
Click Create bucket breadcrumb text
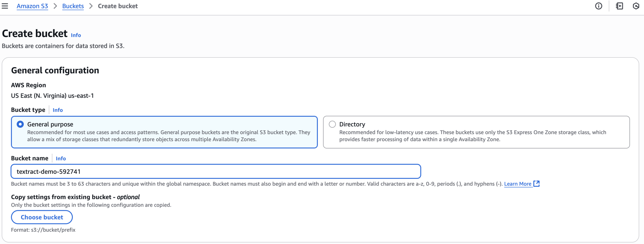pyautogui.click(x=118, y=6)
